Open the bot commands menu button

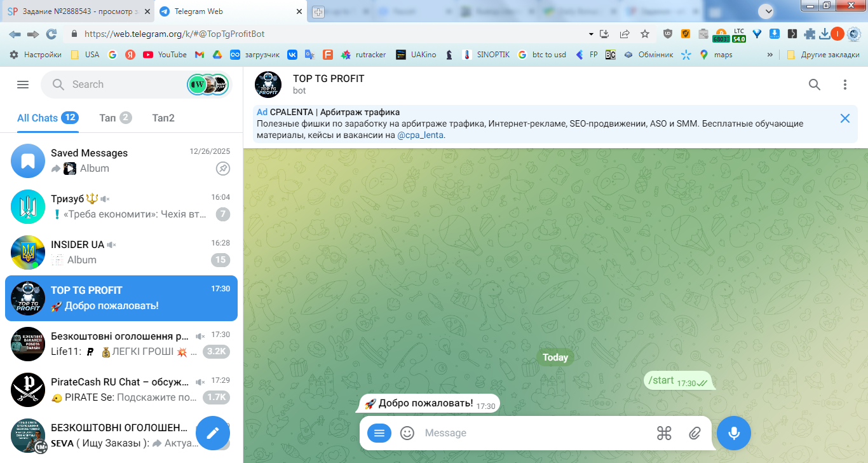[379, 433]
